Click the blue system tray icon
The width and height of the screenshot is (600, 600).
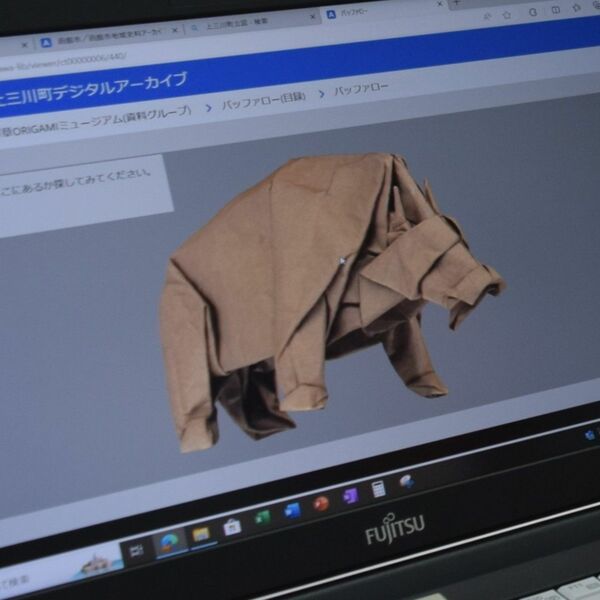pos(590,435)
